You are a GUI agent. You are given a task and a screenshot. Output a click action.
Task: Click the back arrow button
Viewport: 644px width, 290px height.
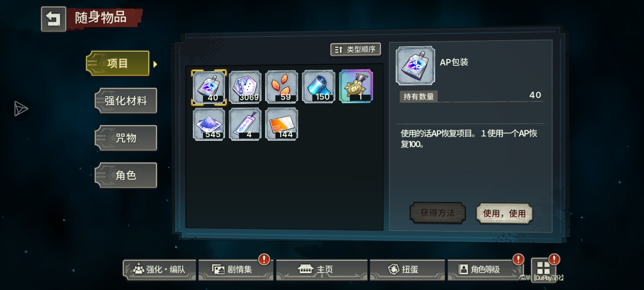[x=53, y=19]
